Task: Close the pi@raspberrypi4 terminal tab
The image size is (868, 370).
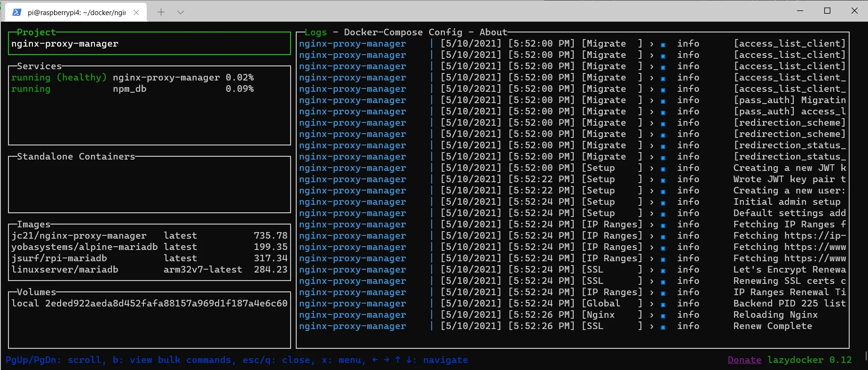Action: (136, 13)
